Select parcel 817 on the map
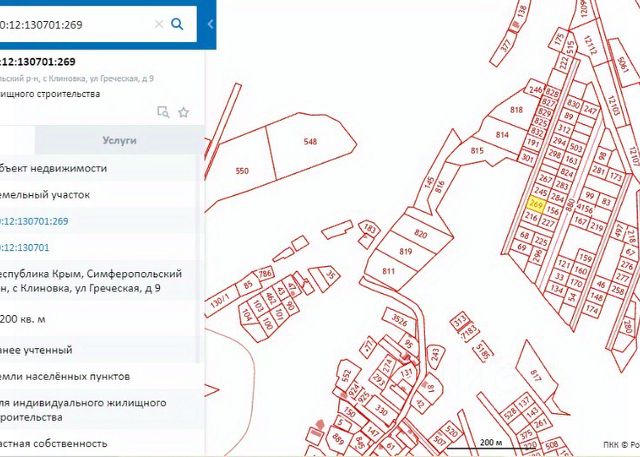The image size is (640, 457). 536,375
